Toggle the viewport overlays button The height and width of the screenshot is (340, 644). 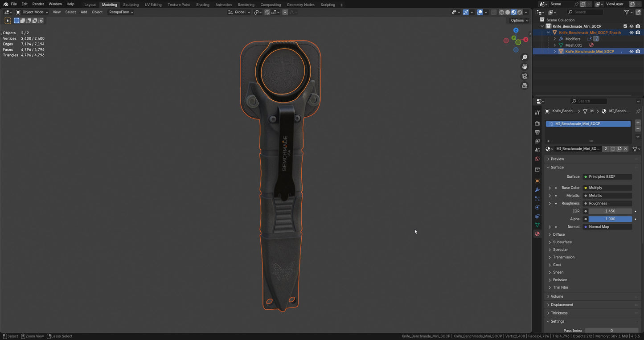480,12
